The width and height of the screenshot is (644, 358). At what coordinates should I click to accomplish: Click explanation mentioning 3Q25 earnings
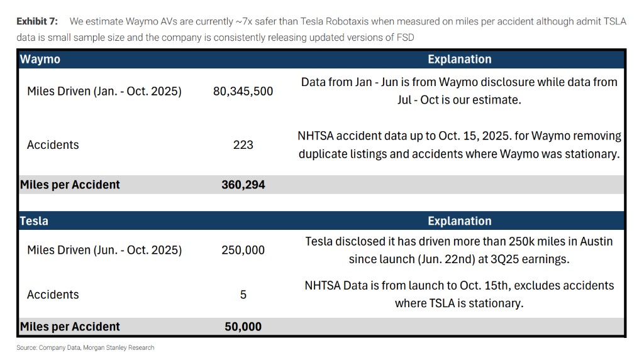pos(459,250)
